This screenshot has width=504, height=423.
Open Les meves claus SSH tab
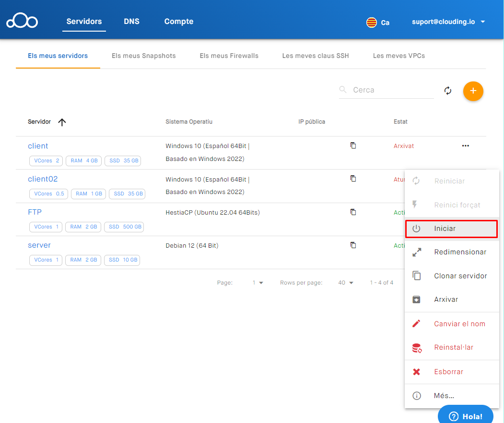[316, 56]
